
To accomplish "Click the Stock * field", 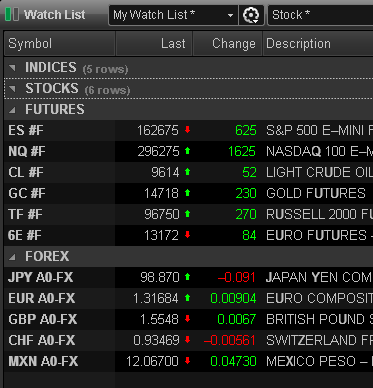I will 320,15.
